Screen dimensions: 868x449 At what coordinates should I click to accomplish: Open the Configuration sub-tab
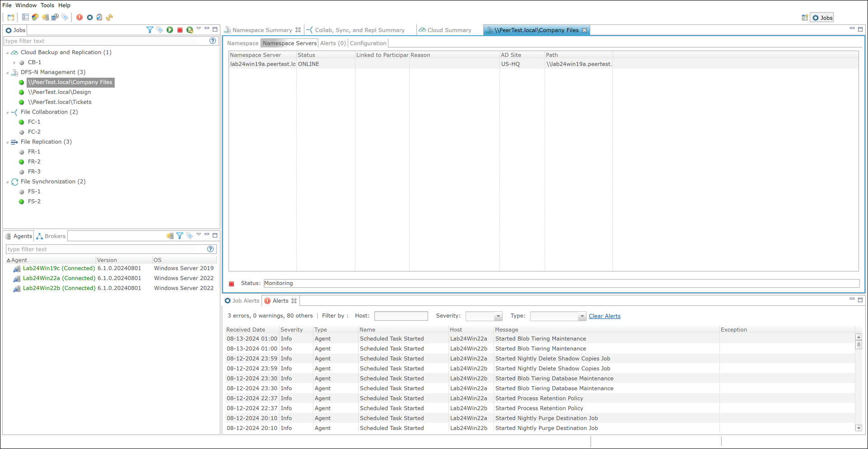point(368,43)
